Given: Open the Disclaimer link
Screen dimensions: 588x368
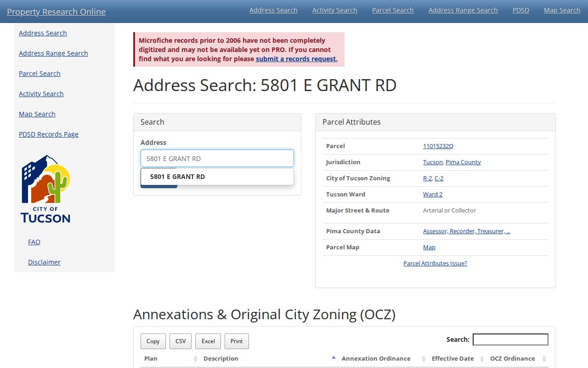Looking at the screenshot, I should [44, 262].
